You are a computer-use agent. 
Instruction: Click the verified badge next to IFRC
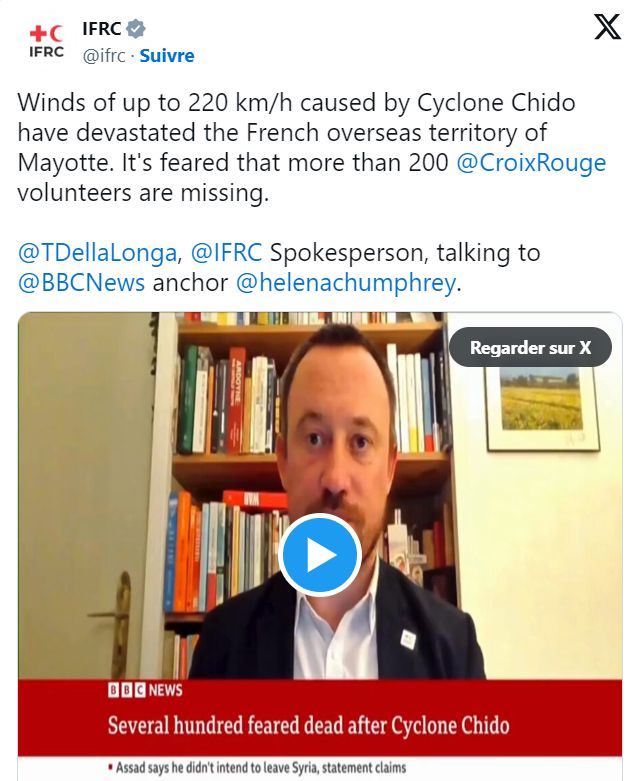pos(135,29)
